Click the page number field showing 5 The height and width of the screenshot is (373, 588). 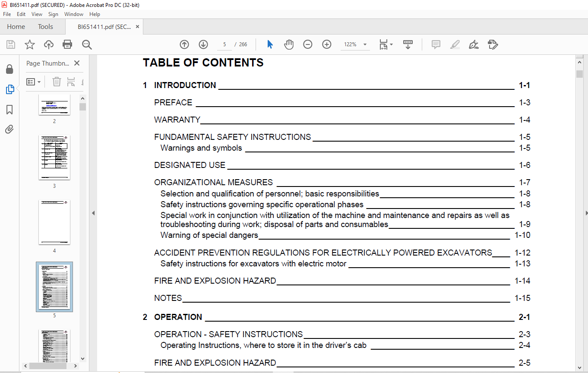coord(224,44)
